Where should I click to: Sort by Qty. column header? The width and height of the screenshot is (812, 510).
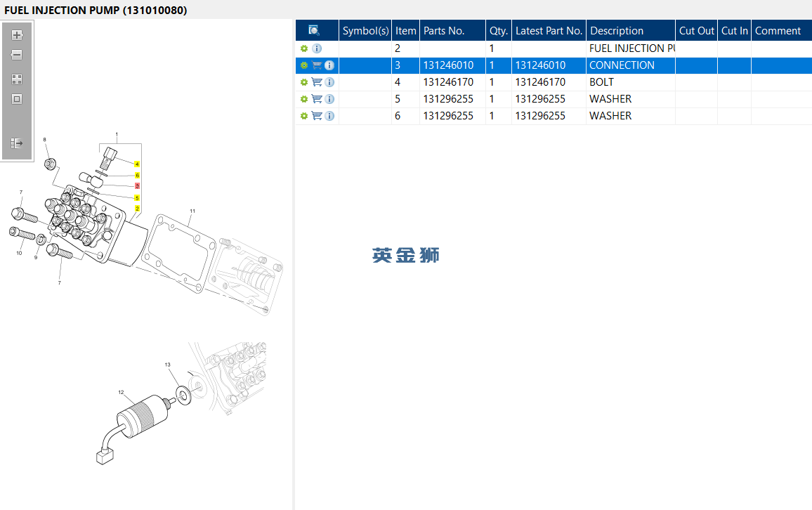pos(499,30)
